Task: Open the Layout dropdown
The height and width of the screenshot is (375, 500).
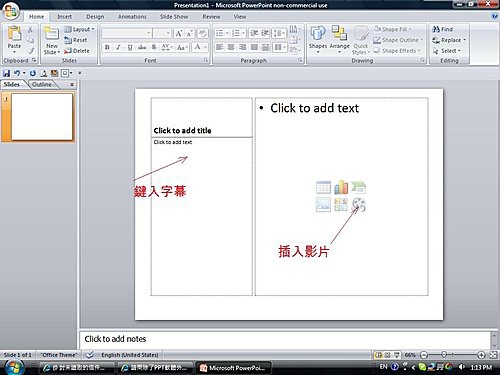Action: point(79,29)
